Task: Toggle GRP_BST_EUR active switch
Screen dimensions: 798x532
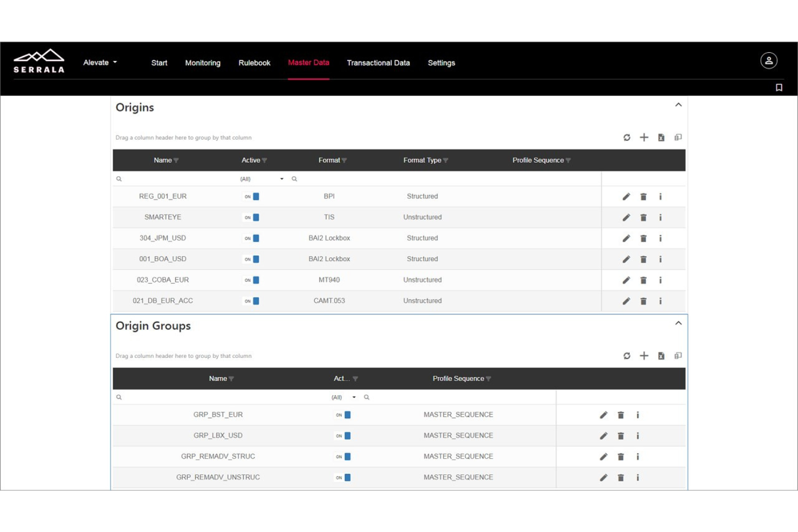Action: (343, 415)
